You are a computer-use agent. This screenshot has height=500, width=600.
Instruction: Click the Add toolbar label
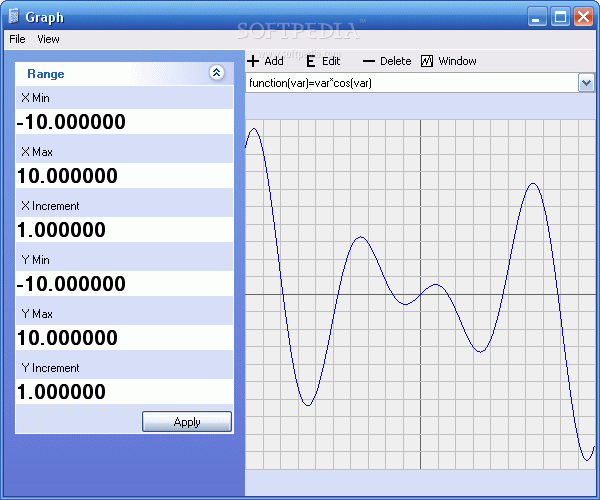click(274, 61)
